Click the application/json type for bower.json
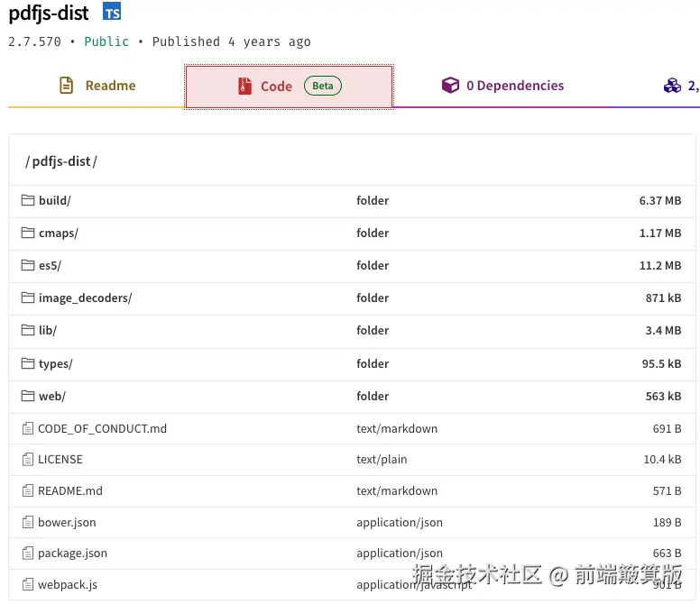The width and height of the screenshot is (700, 604). (400, 522)
